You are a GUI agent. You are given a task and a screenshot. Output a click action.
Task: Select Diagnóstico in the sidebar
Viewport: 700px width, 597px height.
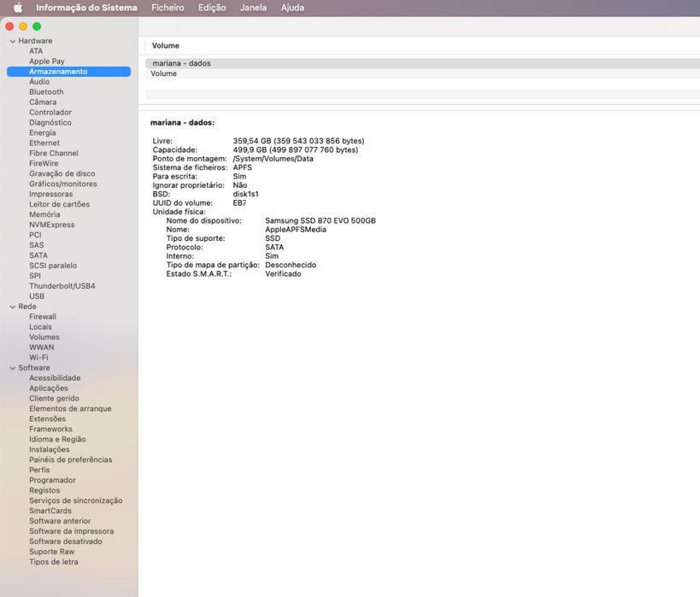(50, 123)
